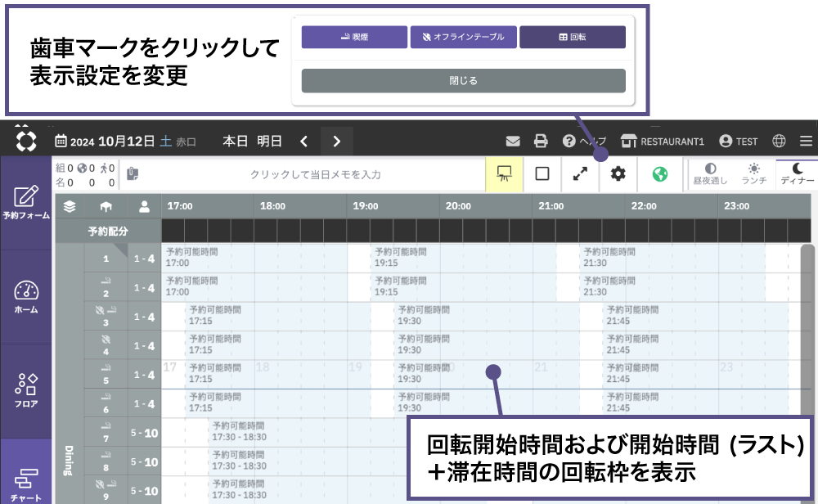
Task: Click the 23:00 time header
Action: (737, 206)
